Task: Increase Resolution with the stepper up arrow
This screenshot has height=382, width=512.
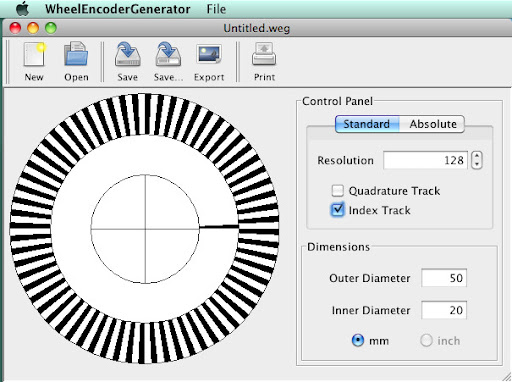Action: (x=477, y=156)
